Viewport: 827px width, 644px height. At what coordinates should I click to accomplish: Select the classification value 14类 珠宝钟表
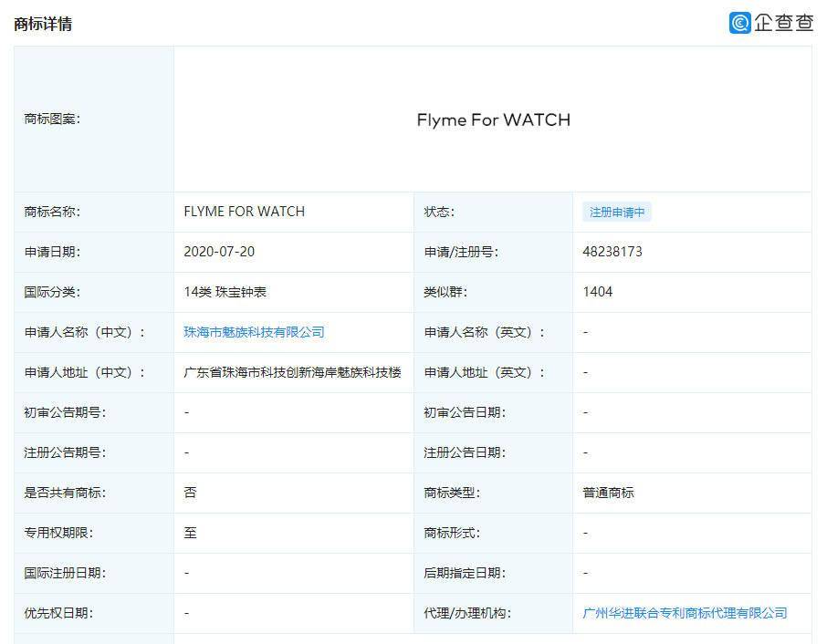pos(225,292)
